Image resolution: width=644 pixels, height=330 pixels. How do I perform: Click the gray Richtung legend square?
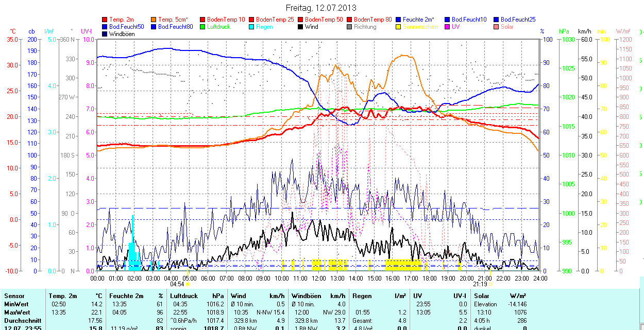pyautogui.click(x=350, y=27)
